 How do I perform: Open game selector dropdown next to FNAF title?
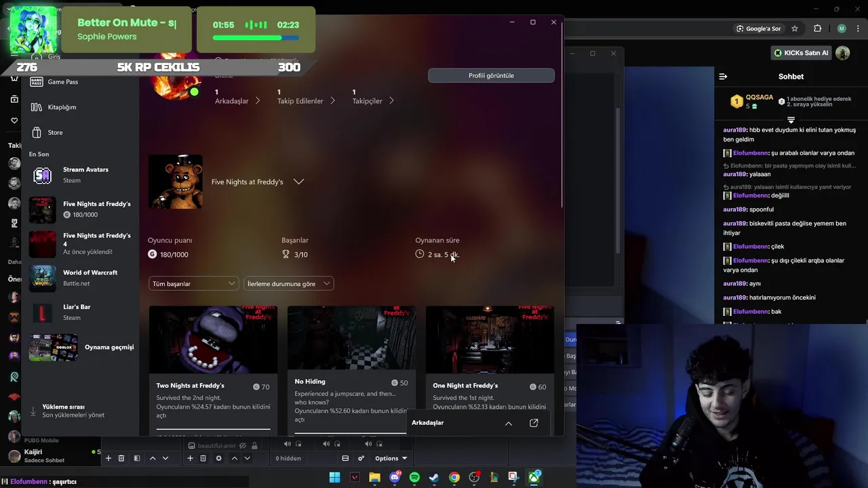298,182
